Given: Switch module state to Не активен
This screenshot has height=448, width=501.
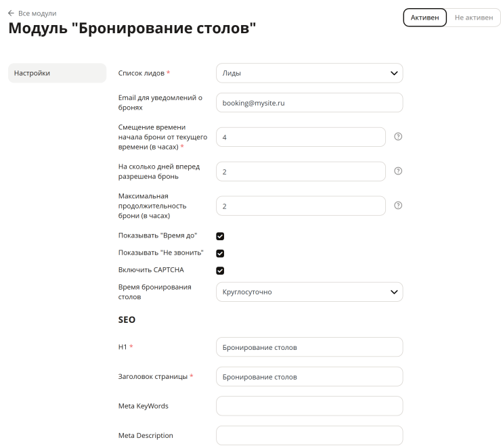Looking at the screenshot, I should click(x=473, y=18).
